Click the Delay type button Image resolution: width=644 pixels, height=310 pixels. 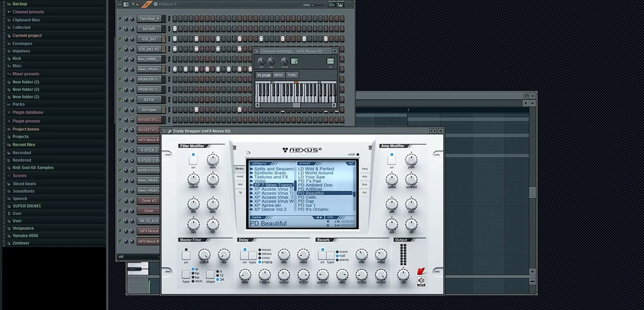pos(253,256)
